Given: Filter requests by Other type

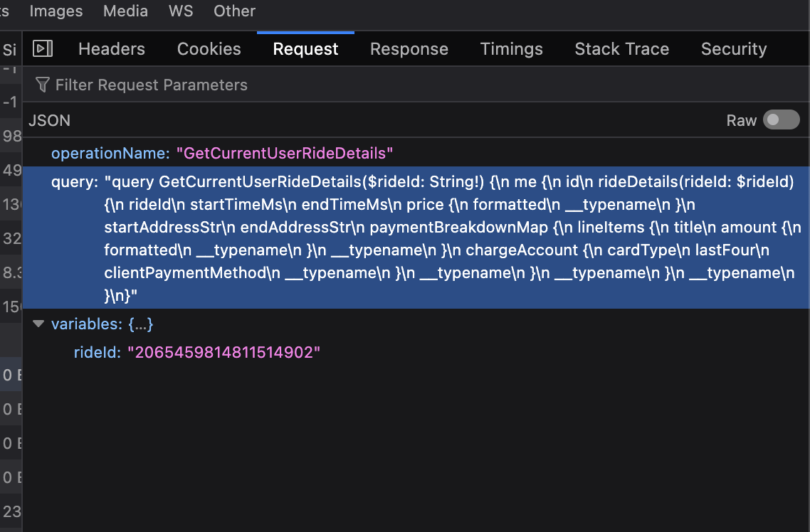Looking at the screenshot, I should [234, 11].
